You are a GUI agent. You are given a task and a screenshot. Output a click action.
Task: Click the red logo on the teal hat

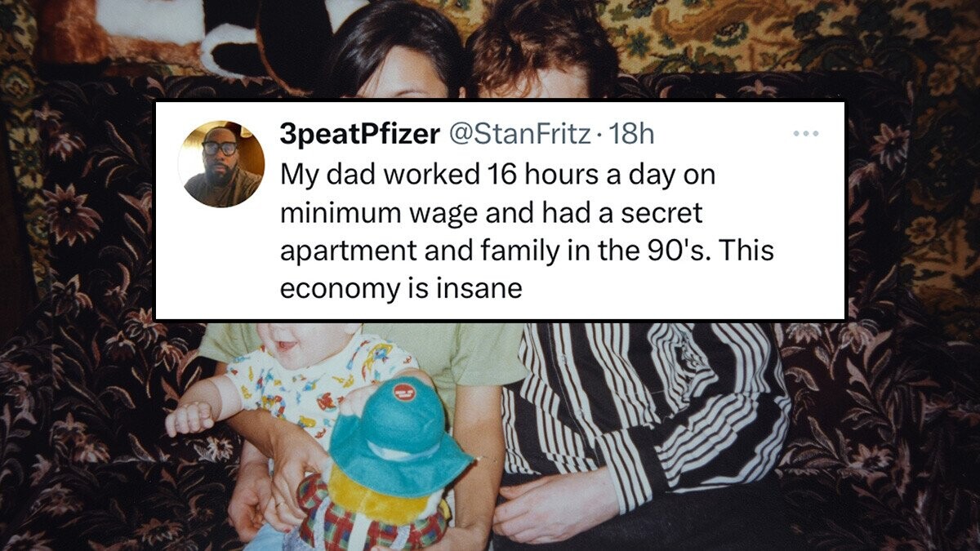point(405,391)
